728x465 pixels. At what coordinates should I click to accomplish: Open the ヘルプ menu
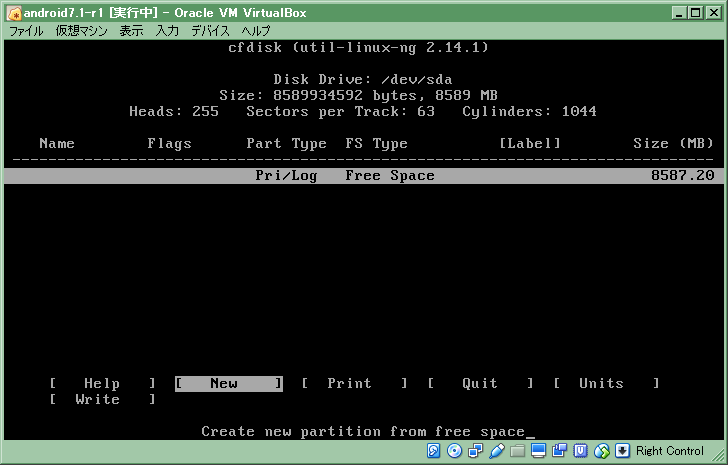[x=255, y=31]
